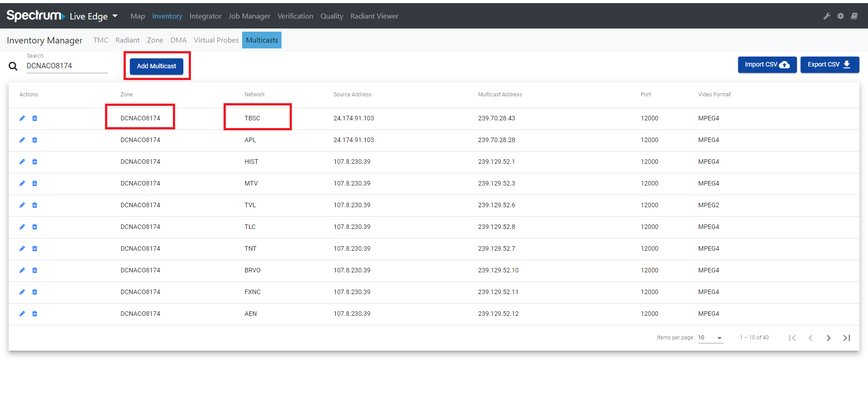Delete the HIST multicast row
The width and height of the screenshot is (868, 395).
(x=35, y=162)
